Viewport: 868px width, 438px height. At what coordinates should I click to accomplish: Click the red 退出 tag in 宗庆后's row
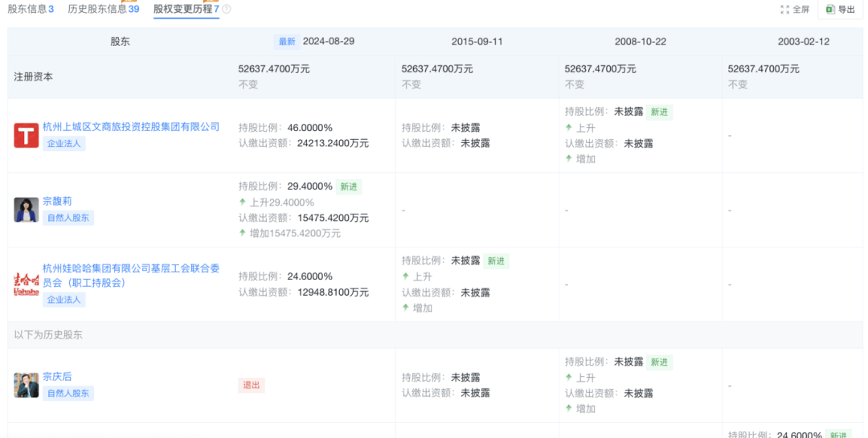(x=252, y=385)
